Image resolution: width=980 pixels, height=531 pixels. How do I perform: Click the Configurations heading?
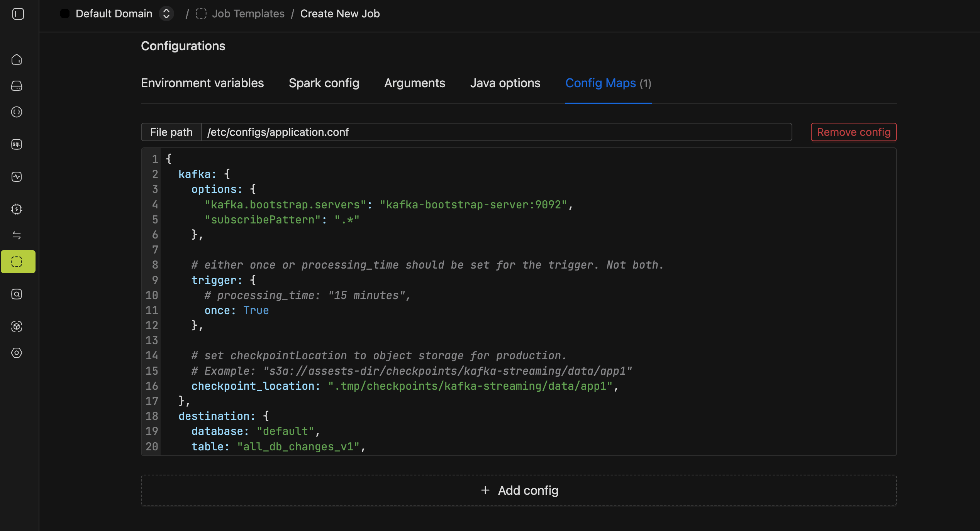183,46
